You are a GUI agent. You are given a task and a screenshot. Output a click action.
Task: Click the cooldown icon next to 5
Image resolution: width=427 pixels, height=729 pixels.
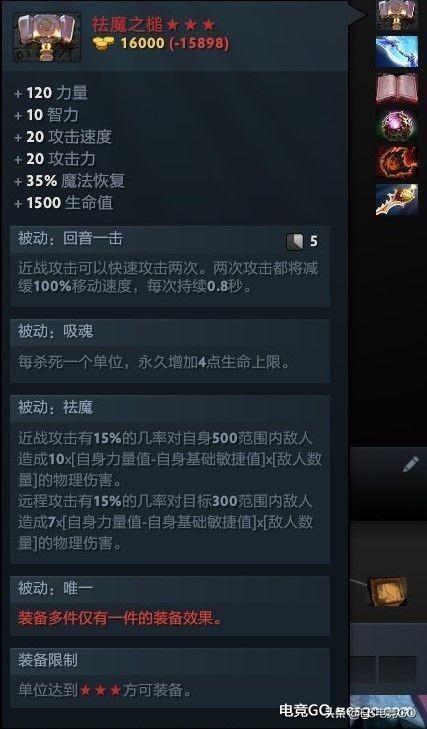click(294, 241)
